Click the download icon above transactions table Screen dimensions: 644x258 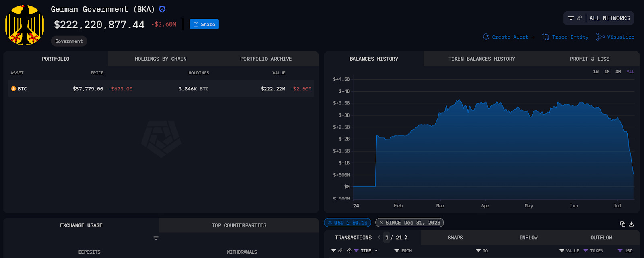click(631, 224)
